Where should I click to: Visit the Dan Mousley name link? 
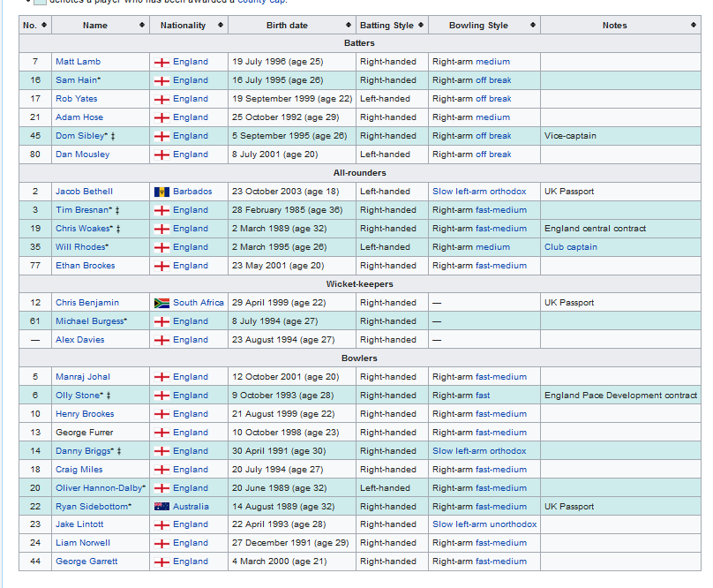(x=83, y=155)
